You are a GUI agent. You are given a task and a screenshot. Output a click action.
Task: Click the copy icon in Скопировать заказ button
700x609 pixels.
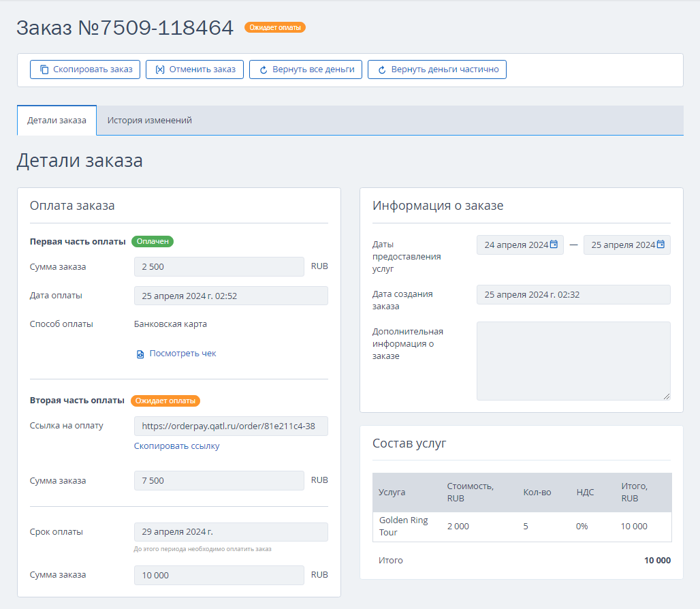coord(44,69)
